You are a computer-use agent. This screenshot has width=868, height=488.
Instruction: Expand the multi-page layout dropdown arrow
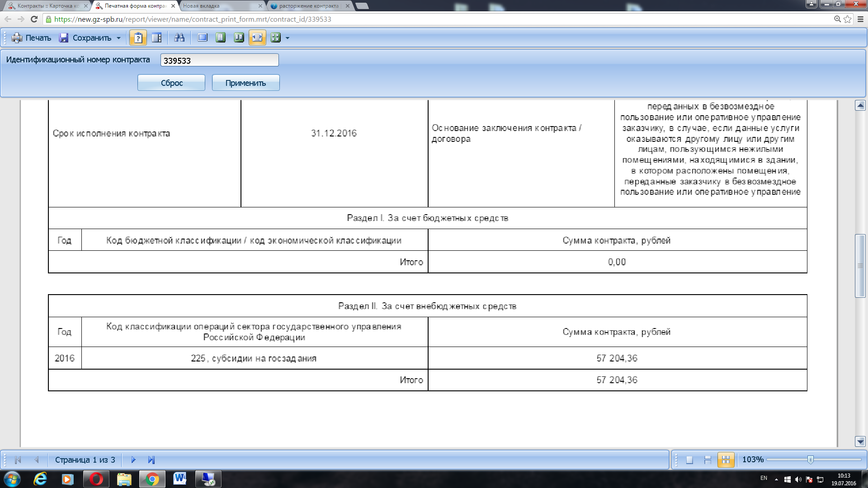288,38
